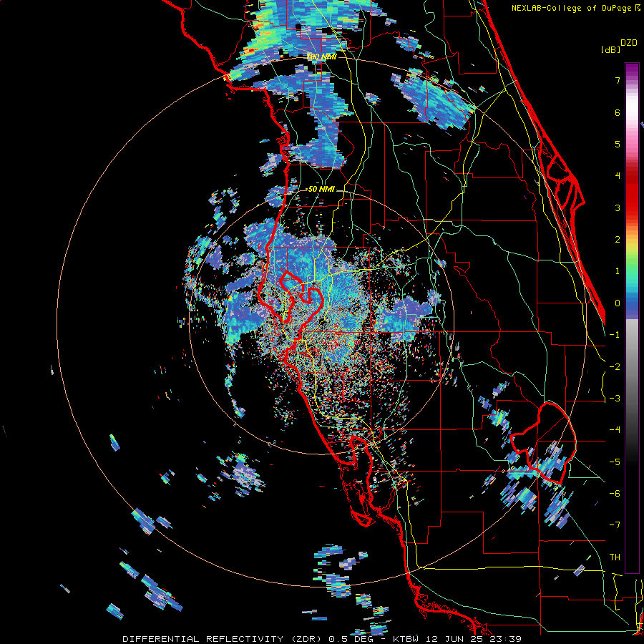Click the colorbar value -3 label

[x=615, y=399]
